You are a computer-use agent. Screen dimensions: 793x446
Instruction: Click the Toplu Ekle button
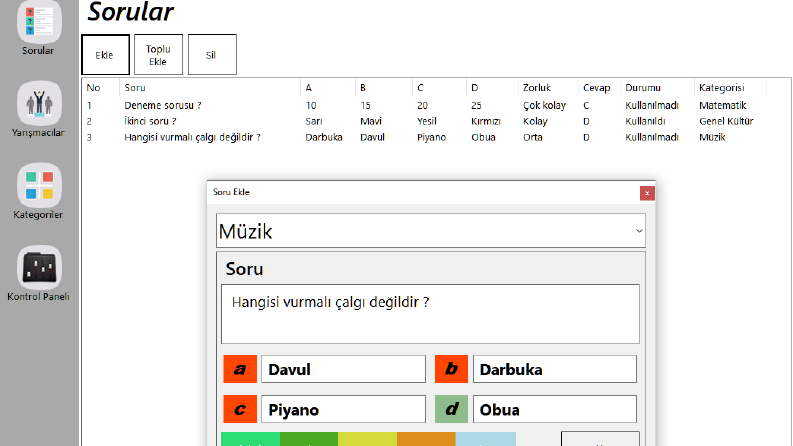click(x=158, y=55)
